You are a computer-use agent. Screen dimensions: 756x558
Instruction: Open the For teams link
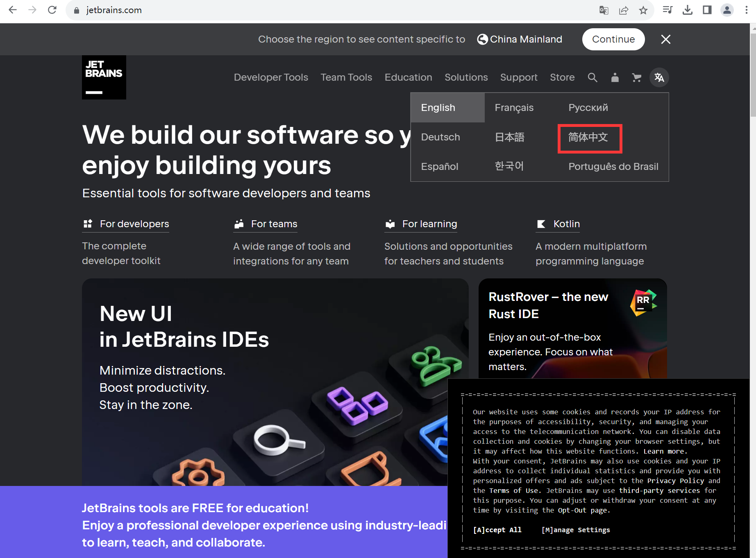click(274, 224)
